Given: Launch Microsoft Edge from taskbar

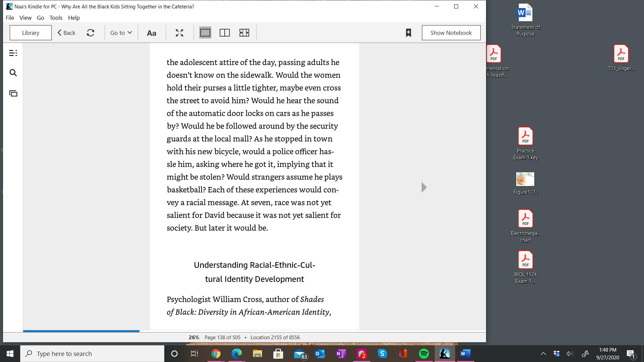Looking at the screenshot, I should click(x=236, y=354).
